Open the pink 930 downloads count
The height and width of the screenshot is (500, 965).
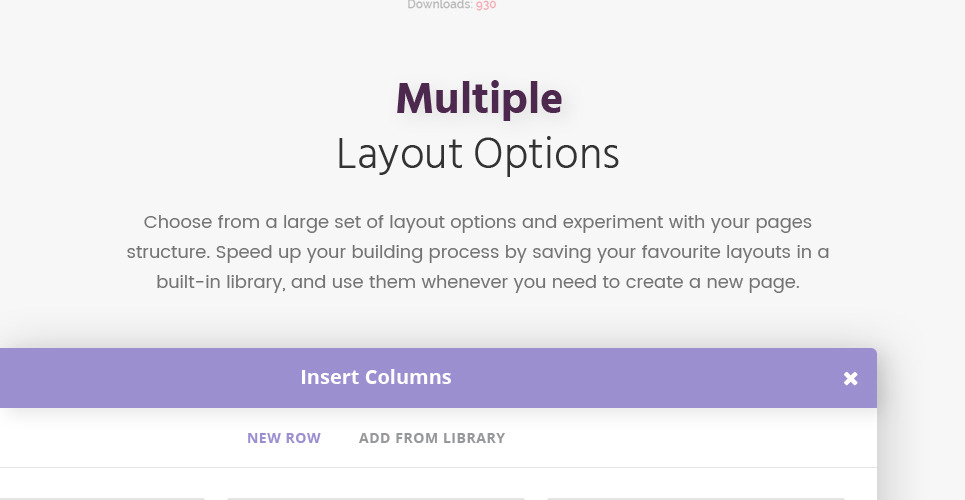(486, 5)
